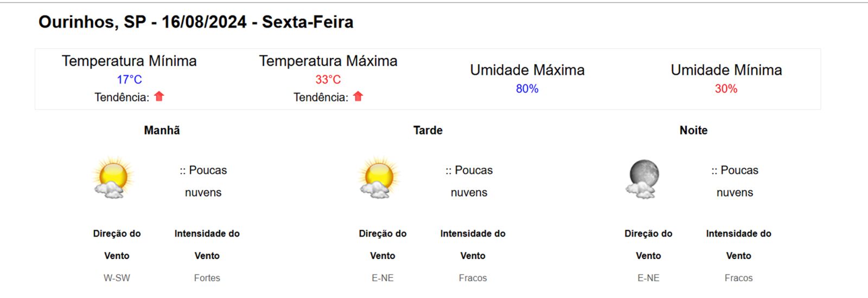Screen dimensions: 868x298
Task: Click the Tarde period heading
Action: pos(427,130)
